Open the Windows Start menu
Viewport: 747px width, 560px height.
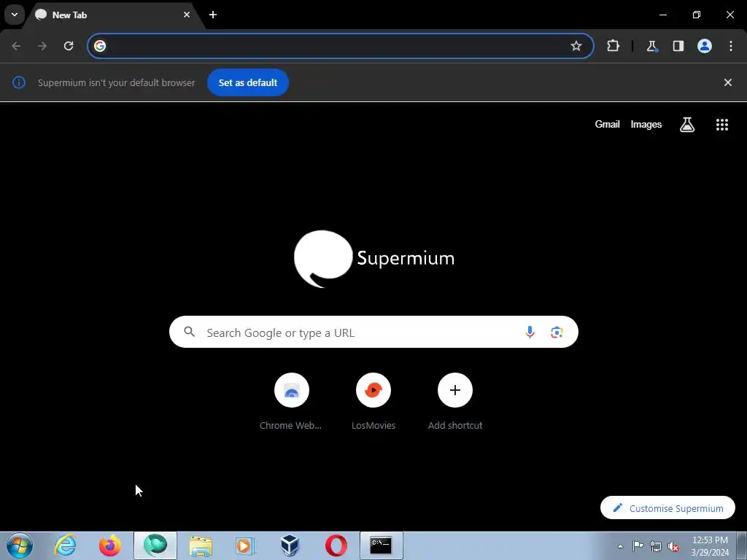coord(20,545)
